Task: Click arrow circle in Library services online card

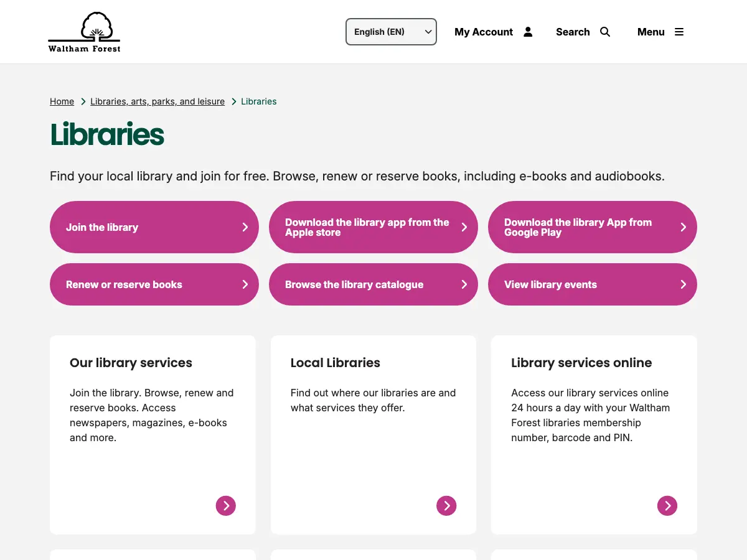Action: click(667, 505)
